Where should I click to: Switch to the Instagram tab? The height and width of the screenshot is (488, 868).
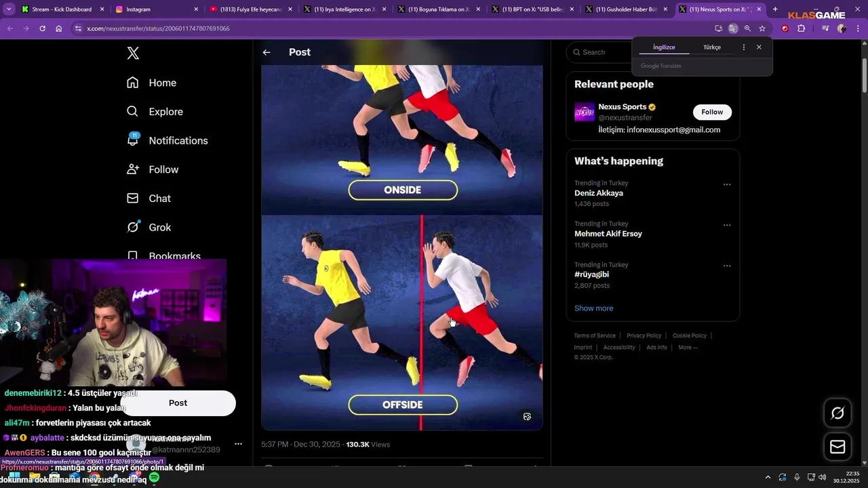pos(155,9)
